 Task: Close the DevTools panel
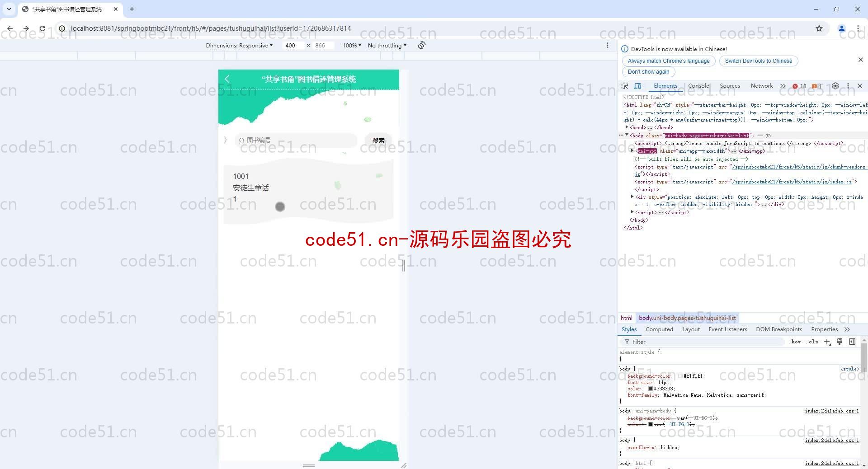pos(860,86)
